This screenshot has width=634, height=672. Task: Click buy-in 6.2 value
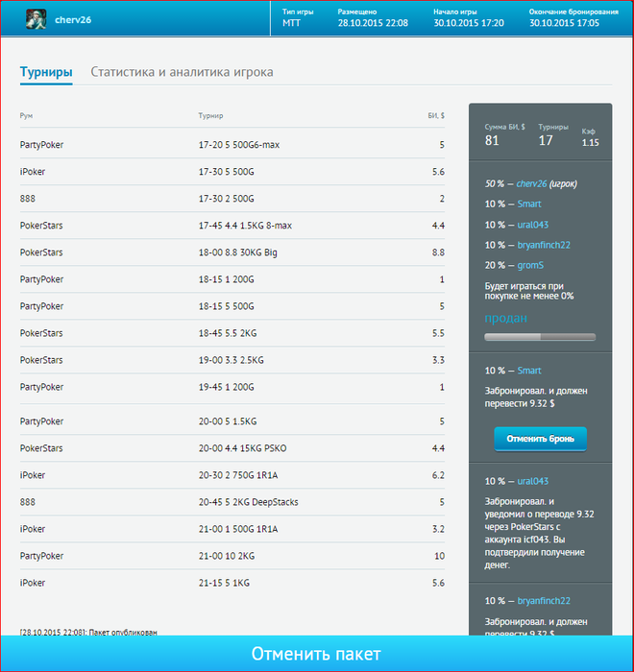coord(438,475)
